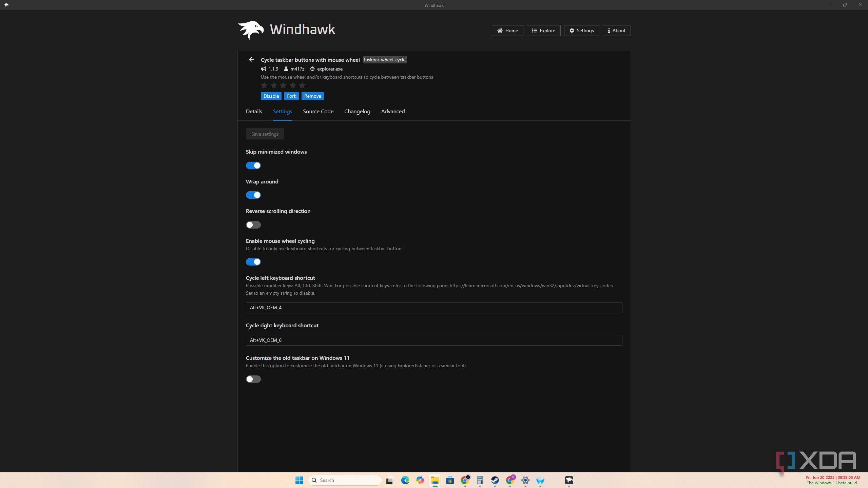This screenshot has height=488, width=868.
Task: Click the Cycle left keyboard shortcut field
Action: [x=434, y=308]
